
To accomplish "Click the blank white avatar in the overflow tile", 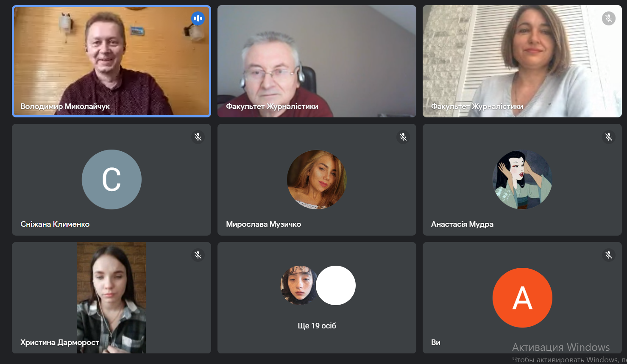I will coord(336,285).
